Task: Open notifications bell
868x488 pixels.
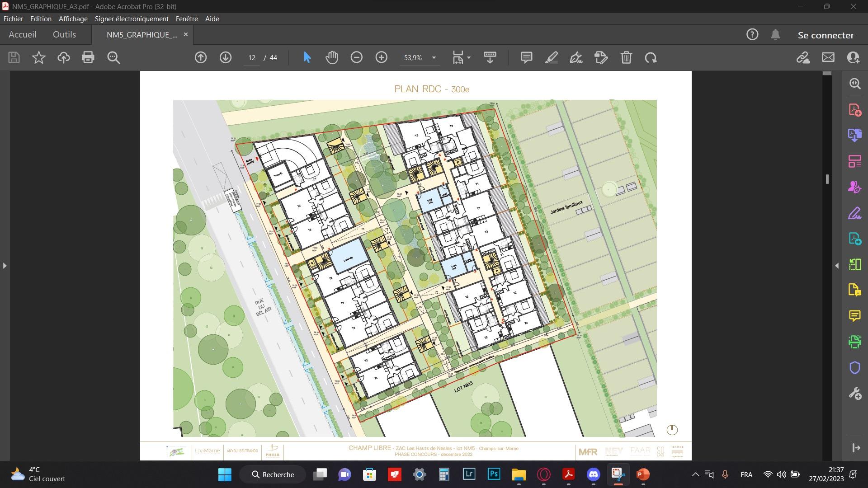Action: [x=776, y=34]
